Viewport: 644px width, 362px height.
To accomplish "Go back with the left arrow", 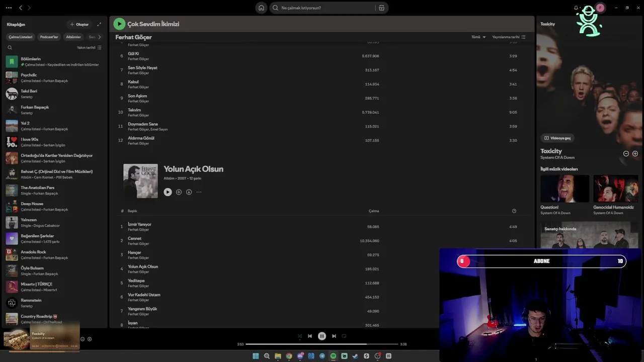I will (x=21, y=8).
